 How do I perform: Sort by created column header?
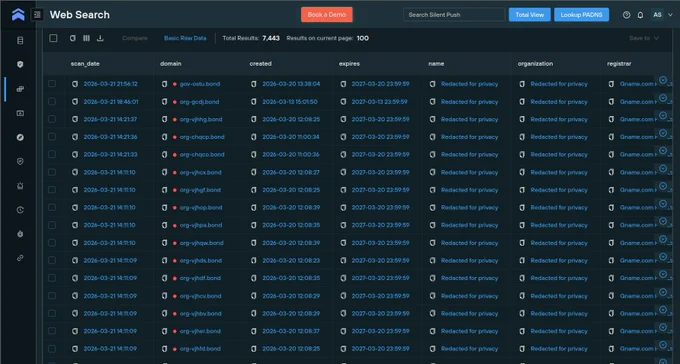point(260,64)
